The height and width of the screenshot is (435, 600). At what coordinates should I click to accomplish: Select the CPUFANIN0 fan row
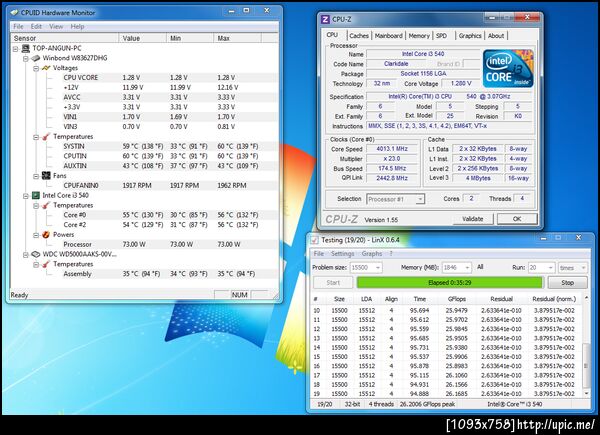pyautogui.click(x=170, y=186)
